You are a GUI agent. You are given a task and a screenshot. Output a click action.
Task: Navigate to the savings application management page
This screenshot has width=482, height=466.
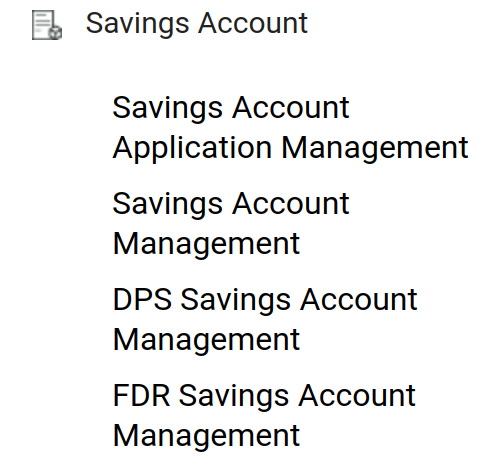(x=290, y=127)
